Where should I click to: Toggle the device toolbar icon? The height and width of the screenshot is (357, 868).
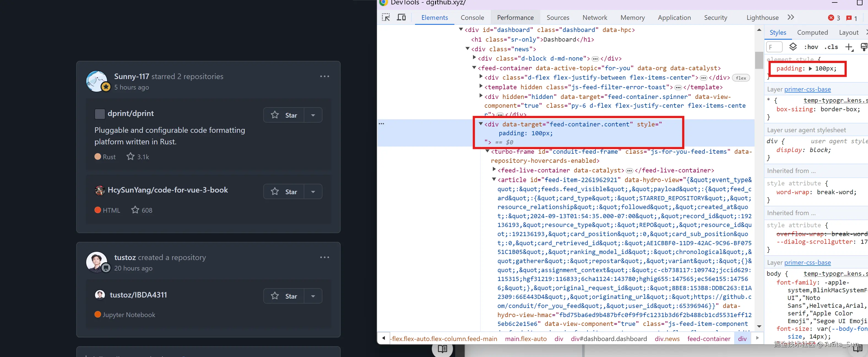tap(401, 18)
